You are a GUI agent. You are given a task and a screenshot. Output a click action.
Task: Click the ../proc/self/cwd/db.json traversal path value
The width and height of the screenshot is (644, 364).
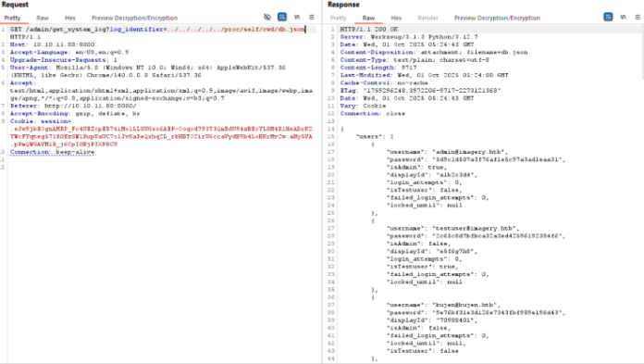[236, 30]
